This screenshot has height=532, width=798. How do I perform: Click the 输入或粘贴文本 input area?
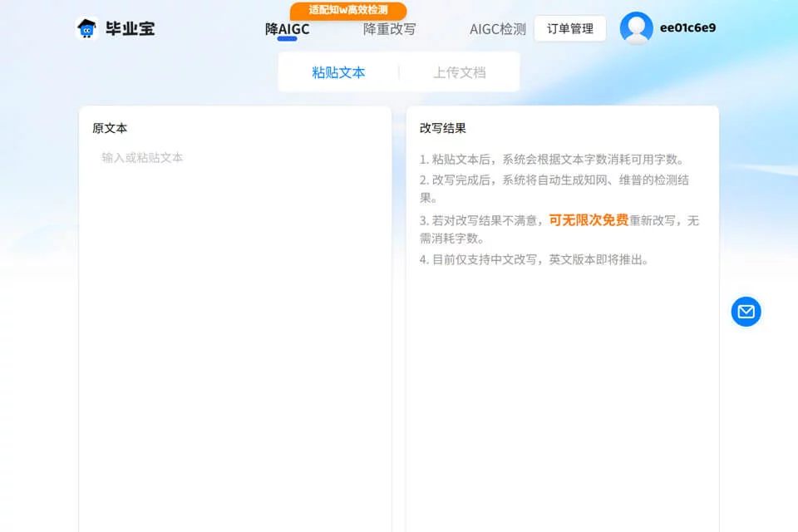(x=235, y=336)
